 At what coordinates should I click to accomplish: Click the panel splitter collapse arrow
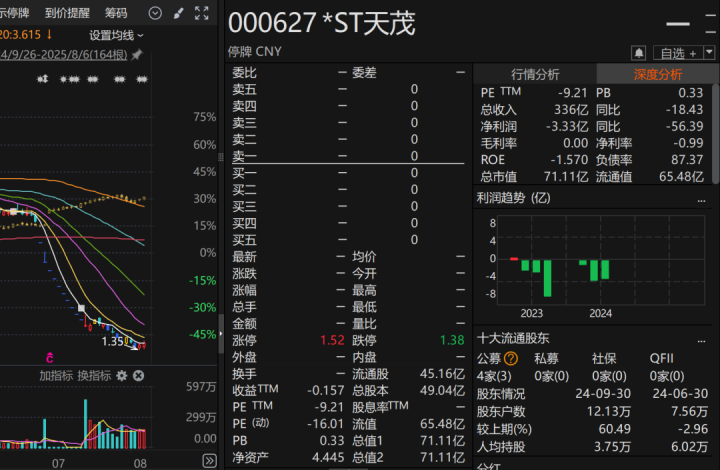tap(221, 333)
